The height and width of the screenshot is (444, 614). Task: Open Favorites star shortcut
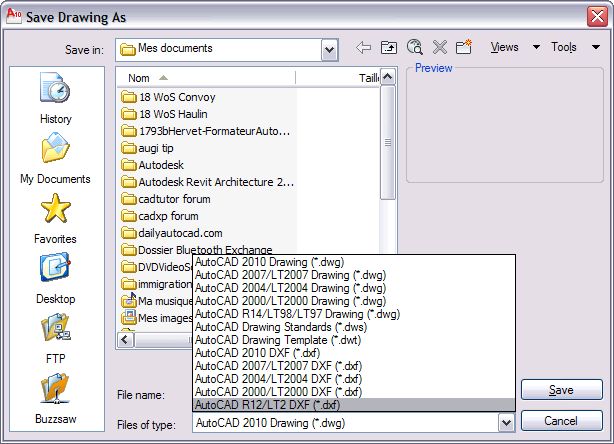point(55,218)
